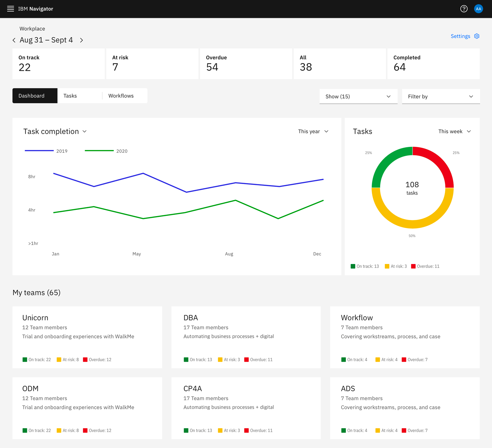
Task: Click the 2020 green legend line
Action: [99, 151]
